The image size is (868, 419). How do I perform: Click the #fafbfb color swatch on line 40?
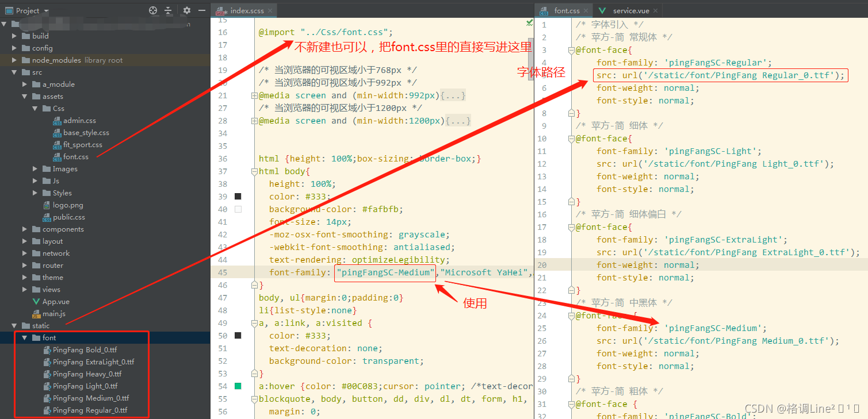click(238, 209)
